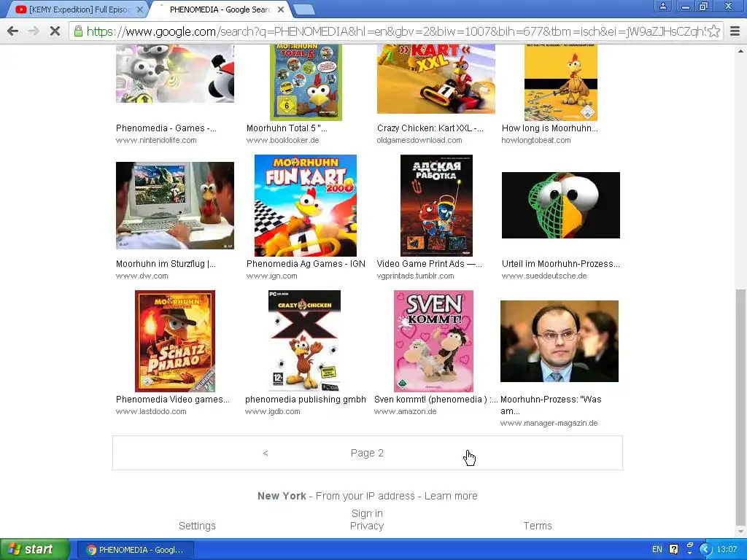Open the help icon in system tray
The image size is (747, 560).
click(x=673, y=549)
